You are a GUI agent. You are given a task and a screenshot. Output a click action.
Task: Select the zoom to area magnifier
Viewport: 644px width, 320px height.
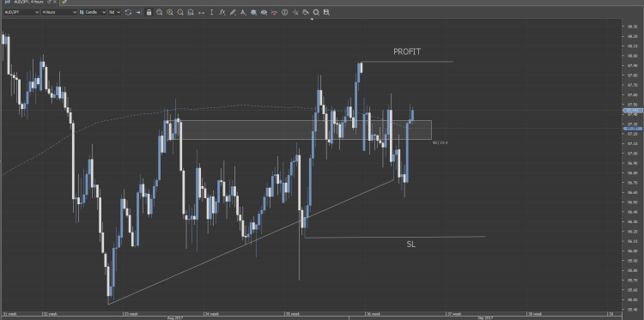click(x=160, y=12)
